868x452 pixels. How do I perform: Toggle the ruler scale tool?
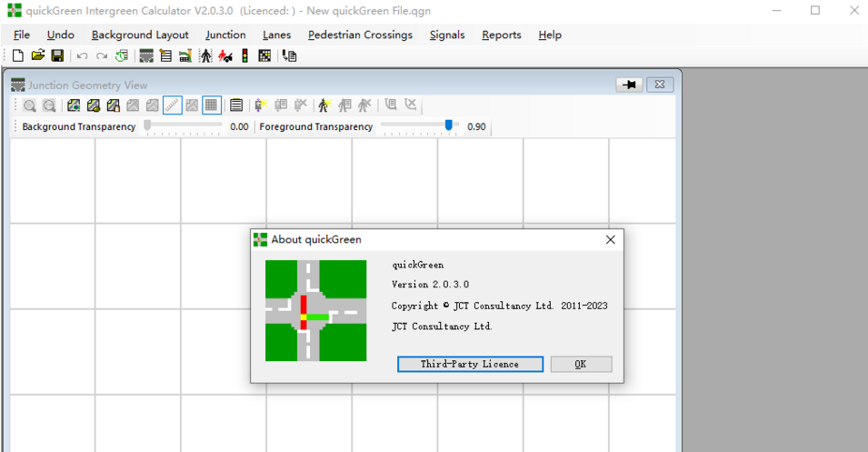point(173,105)
